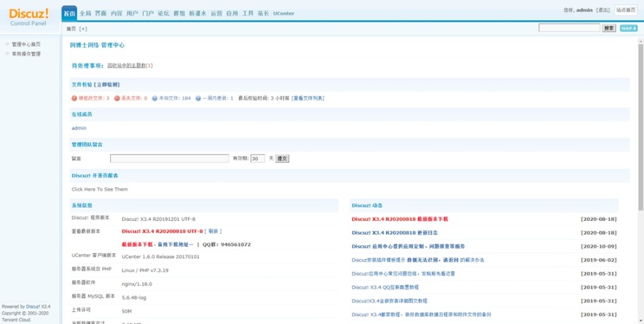Submit the team message with 提交
The width and height of the screenshot is (644, 324).
coord(282,159)
